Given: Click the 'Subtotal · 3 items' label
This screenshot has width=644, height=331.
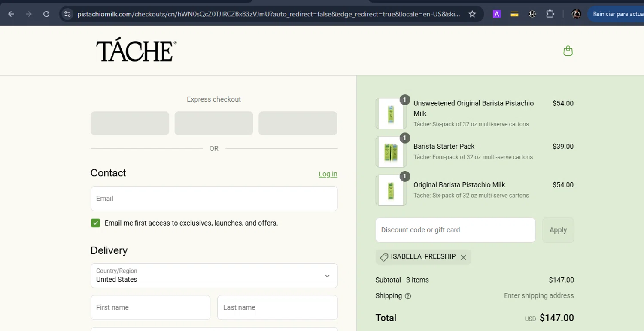Looking at the screenshot, I should (x=402, y=280).
